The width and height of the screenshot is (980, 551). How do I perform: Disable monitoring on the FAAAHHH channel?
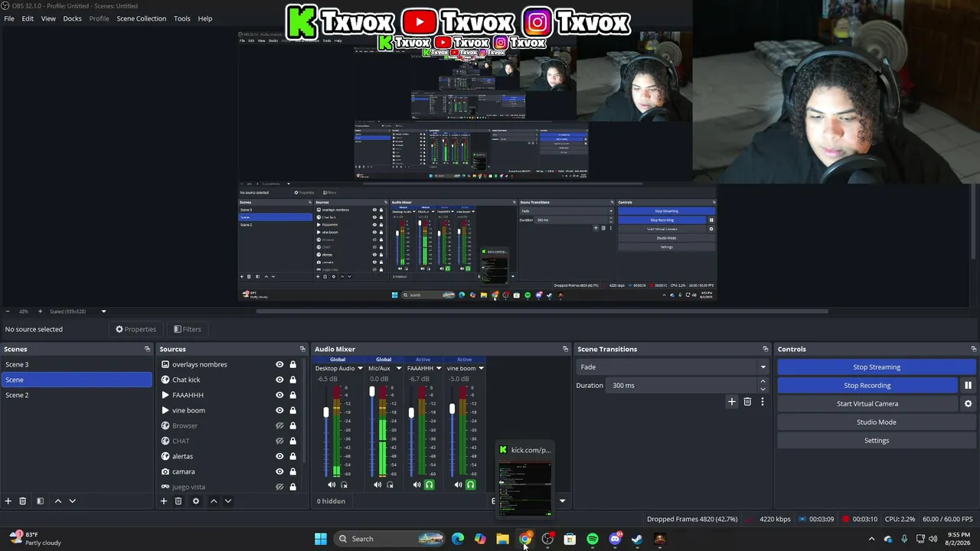point(429,484)
